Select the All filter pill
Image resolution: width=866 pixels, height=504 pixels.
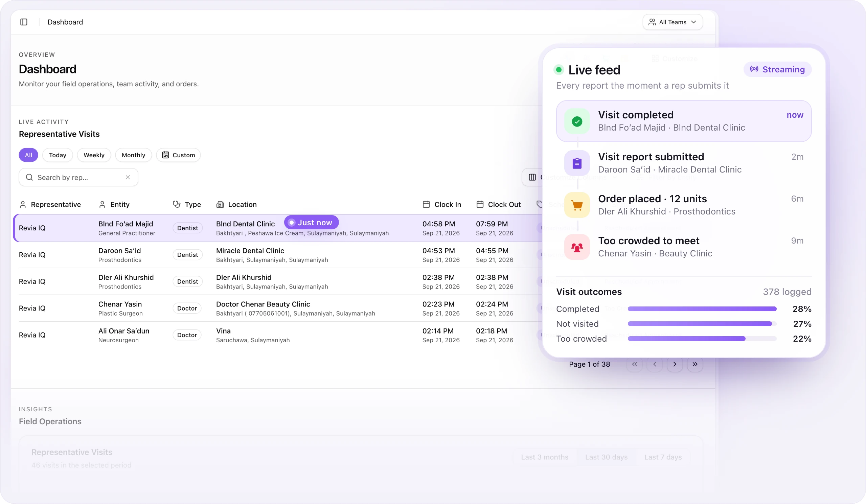[28, 155]
